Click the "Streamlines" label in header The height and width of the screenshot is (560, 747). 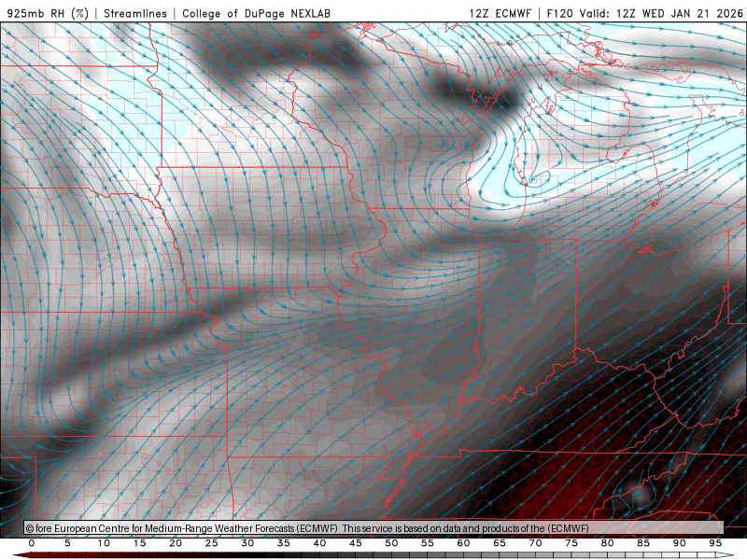click(135, 13)
